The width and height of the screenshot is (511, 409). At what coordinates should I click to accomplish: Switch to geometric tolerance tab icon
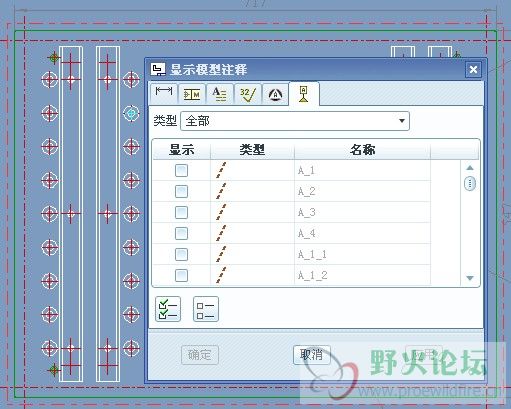point(192,94)
